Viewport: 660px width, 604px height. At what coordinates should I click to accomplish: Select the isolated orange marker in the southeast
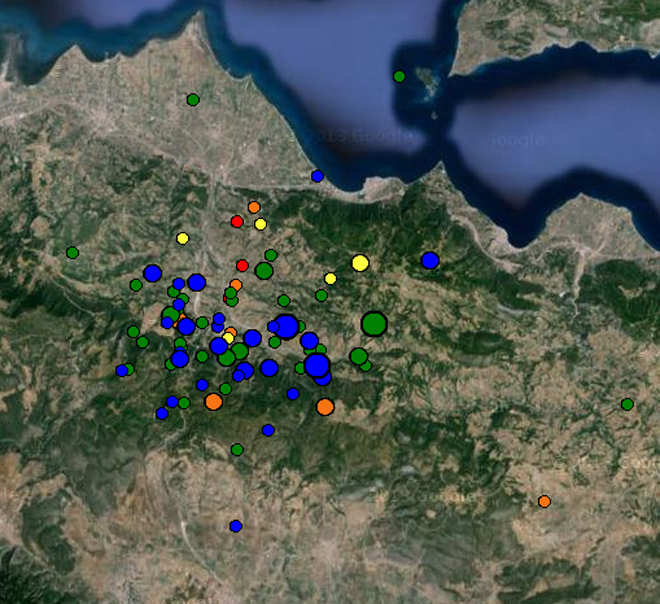coord(544,501)
